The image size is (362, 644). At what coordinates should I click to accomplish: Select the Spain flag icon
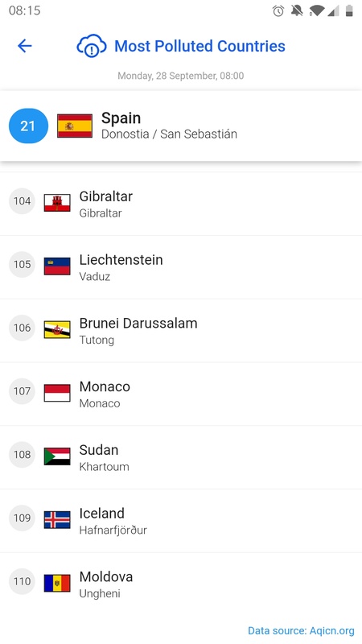tap(75, 126)
